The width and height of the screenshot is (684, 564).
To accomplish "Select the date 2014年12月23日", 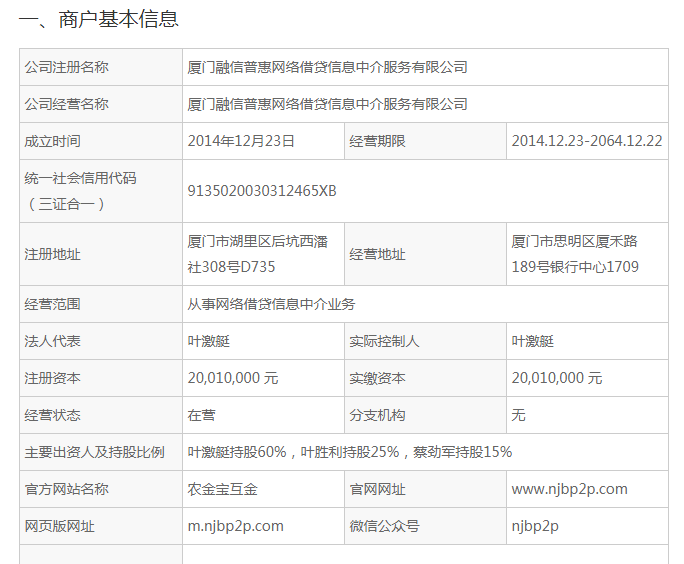I will pyautogui.click(x=241, y=141).
